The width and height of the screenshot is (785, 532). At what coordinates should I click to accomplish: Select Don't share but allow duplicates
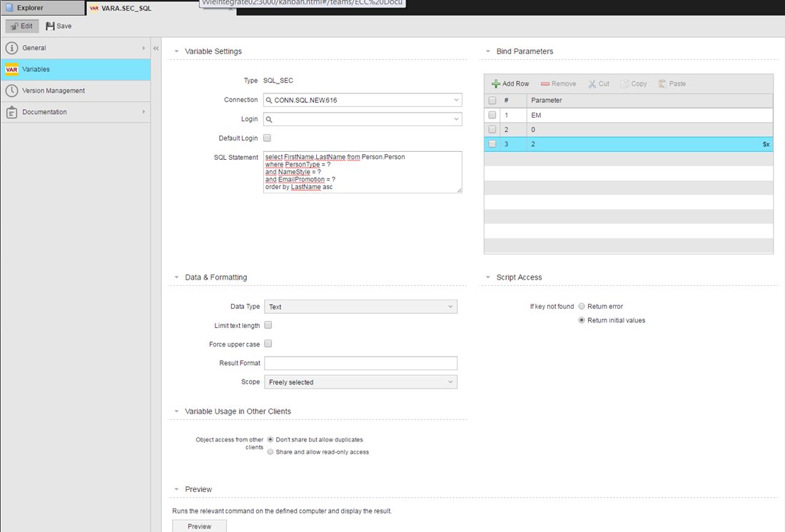[270, 439]
